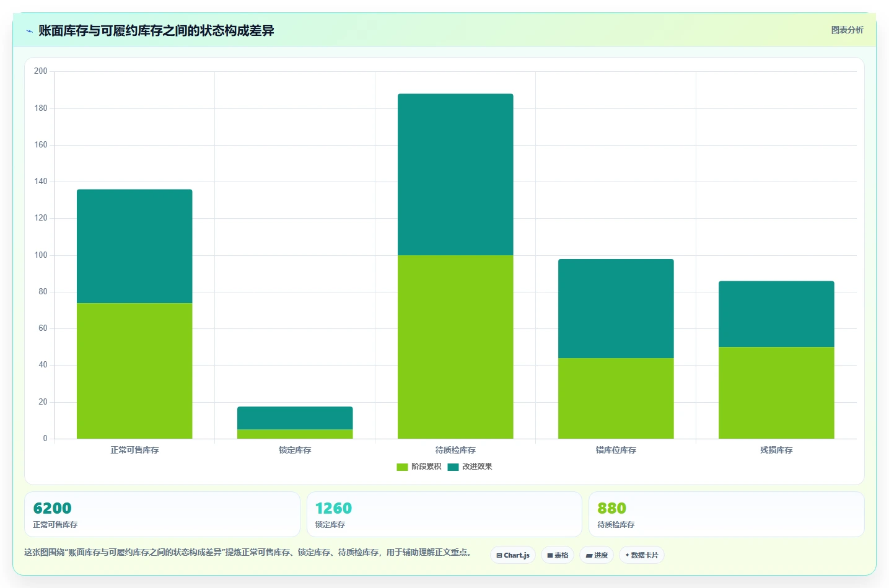The image size is (889, 588).
Task: Select the 数据卡片 tag chip
Action: (x=642, y=555)
